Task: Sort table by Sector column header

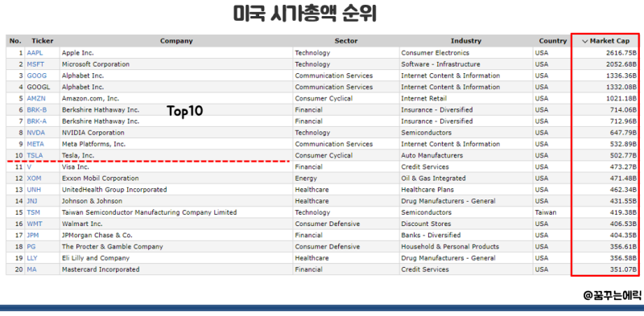Action: tap(346, 41)
